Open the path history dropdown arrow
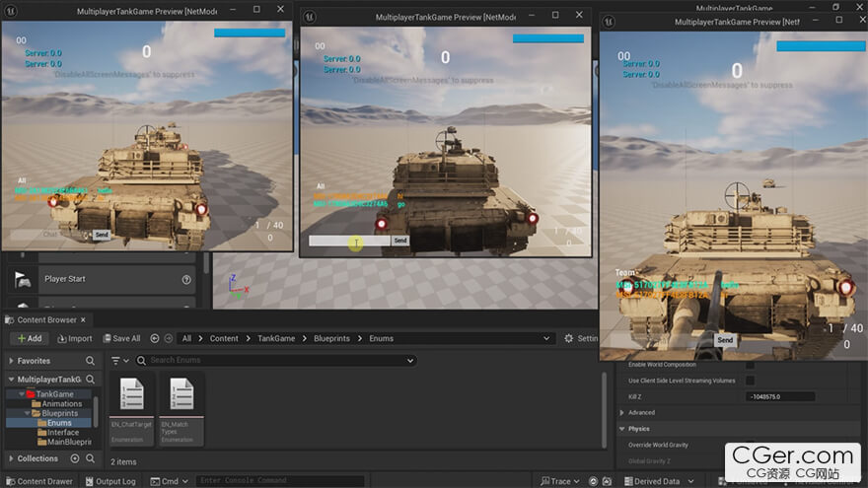This screenshot has width=868, height=488. tap(546, 338)
